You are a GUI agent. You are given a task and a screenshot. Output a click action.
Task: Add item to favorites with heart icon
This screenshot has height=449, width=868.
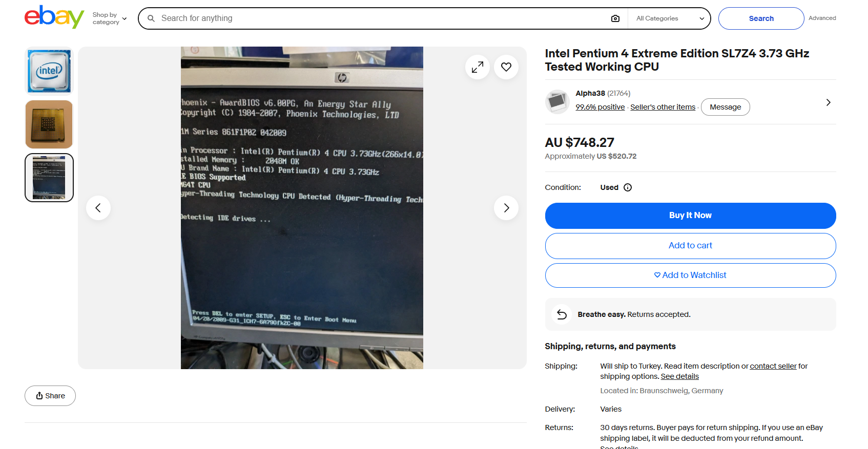506,67
